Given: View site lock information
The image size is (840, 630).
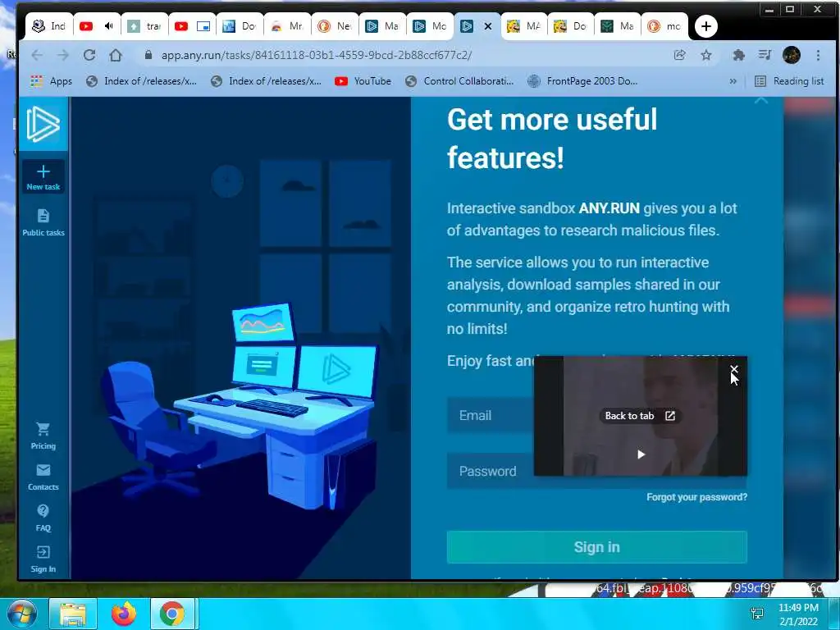Looking at the screenshot, I should (x=148, y=55).
